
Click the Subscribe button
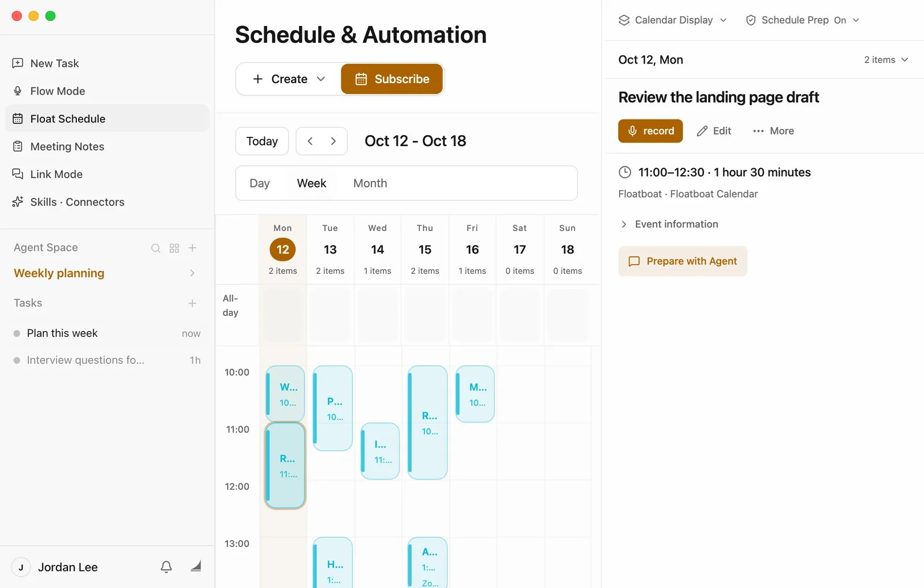(x=392, y=79)
